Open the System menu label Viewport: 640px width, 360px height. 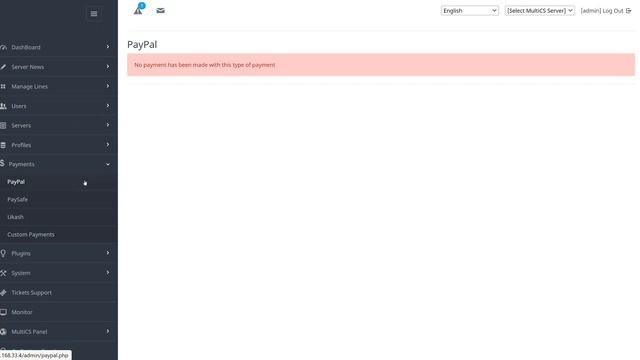(x=21, y=273)
